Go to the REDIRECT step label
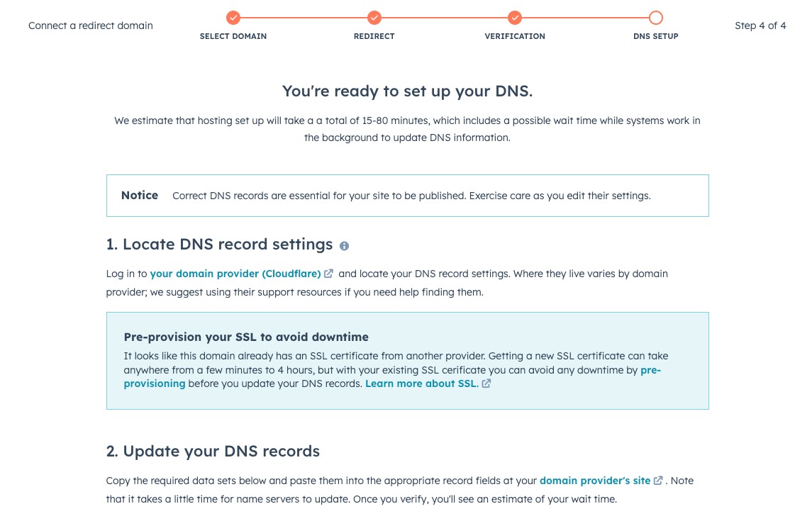The height and width of the screenshot is (521, 812). (x=374, y=36)
